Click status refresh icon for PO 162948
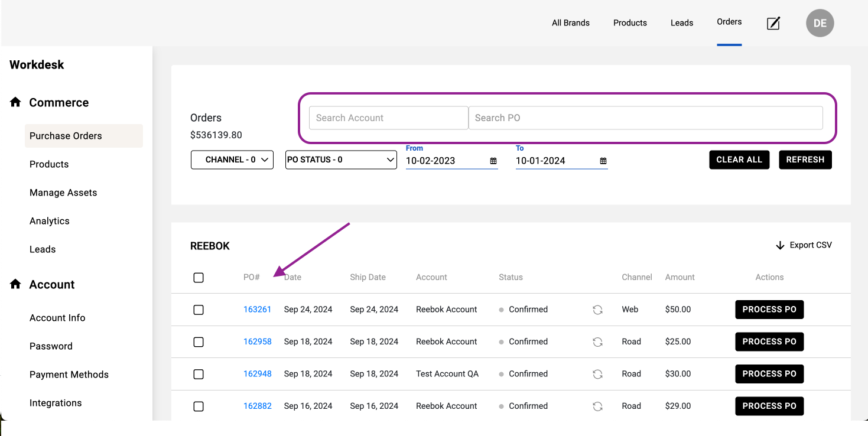Viewport: 868px width, 436px height. pos(597,374)
